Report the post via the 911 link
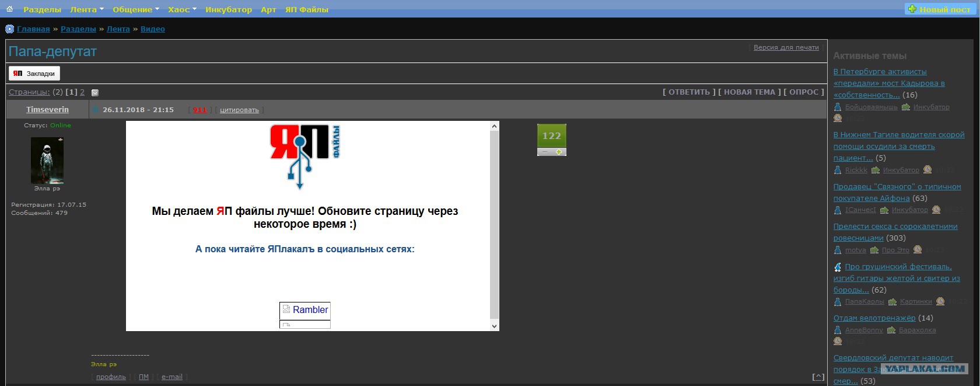The image size is (980, 386). point(200,110)
